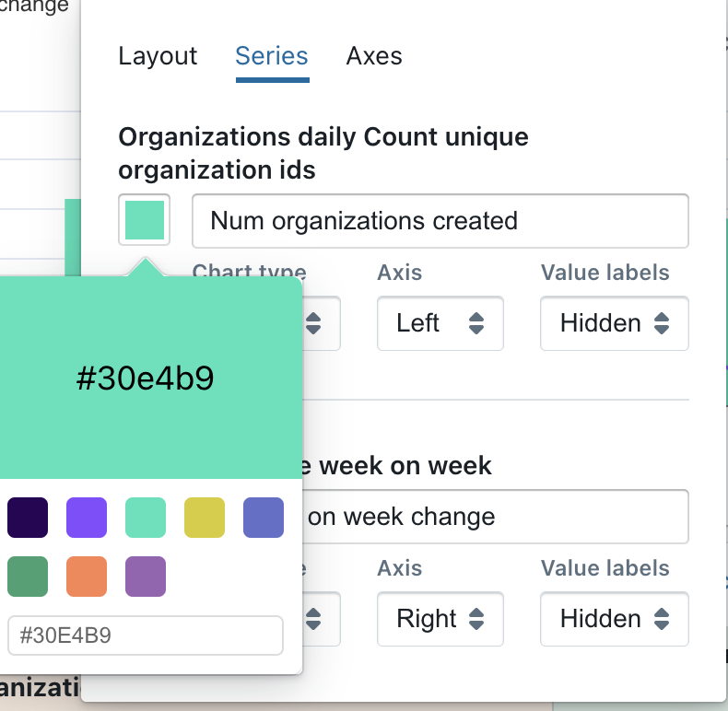Select the green color swatch

pyautogui.click(x=28, y=577)
